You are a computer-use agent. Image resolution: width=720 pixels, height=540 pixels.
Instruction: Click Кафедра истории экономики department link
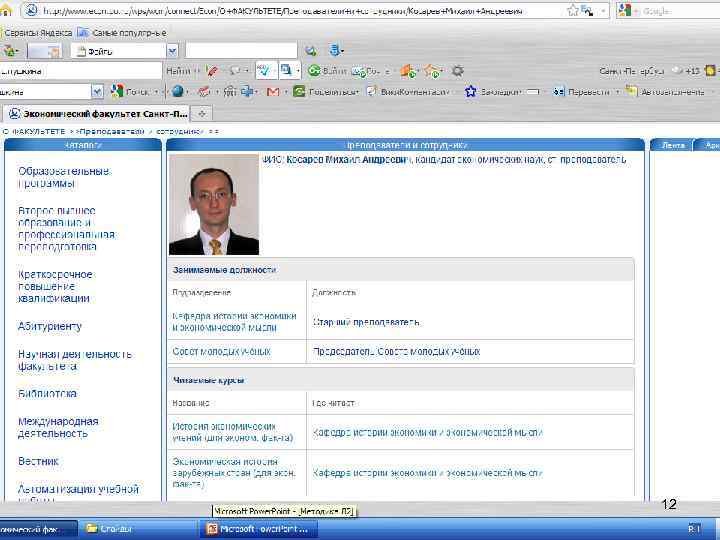(x=234, y=321)
